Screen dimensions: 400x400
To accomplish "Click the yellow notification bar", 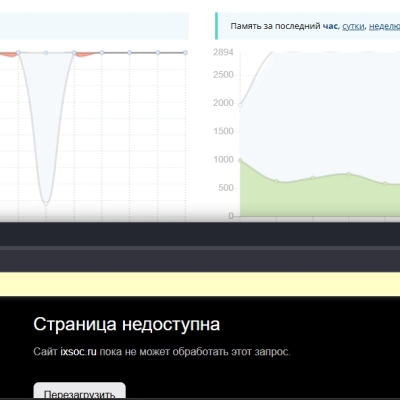I will coord(200,284).
